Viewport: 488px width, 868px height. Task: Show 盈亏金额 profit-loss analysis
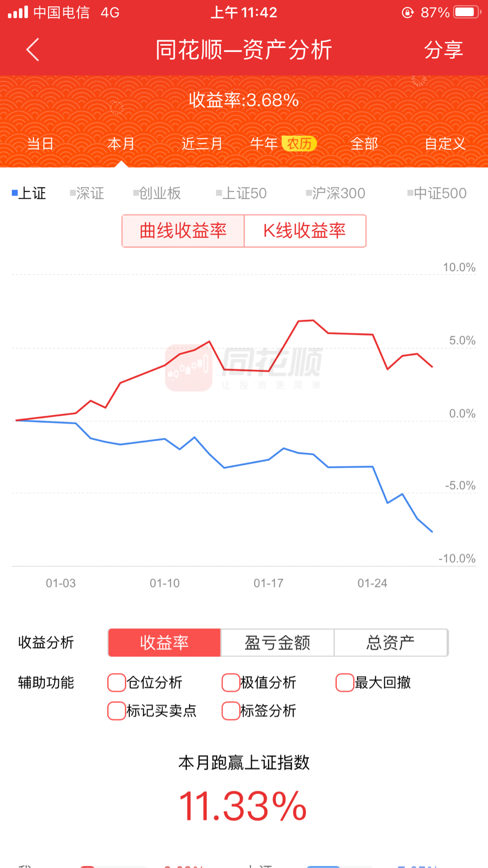click(277, 643)
